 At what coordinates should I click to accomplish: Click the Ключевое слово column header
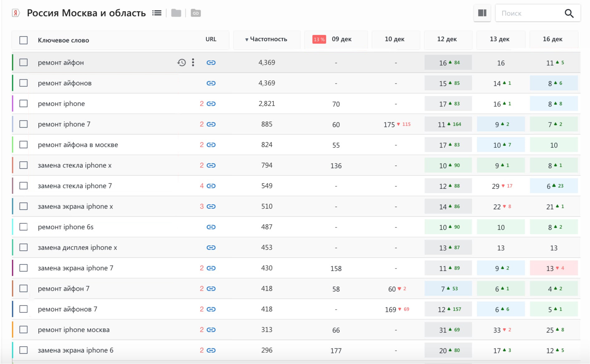tap(63, 40)
